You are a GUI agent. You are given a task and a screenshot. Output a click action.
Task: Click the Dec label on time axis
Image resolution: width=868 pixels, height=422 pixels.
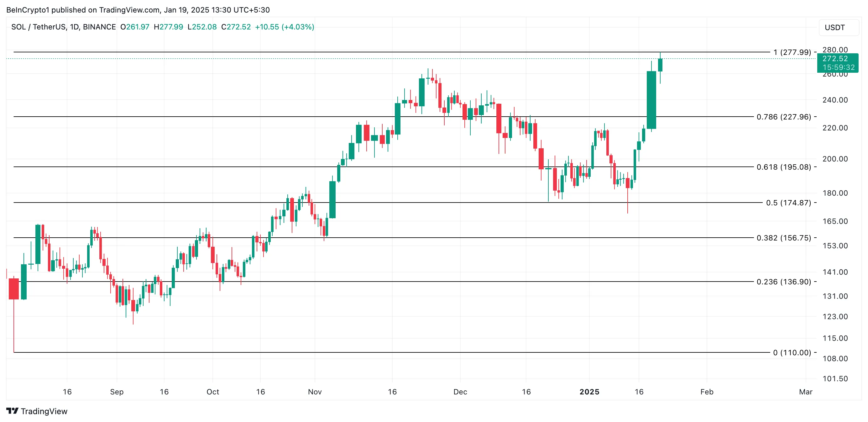(x=460, y=392)
